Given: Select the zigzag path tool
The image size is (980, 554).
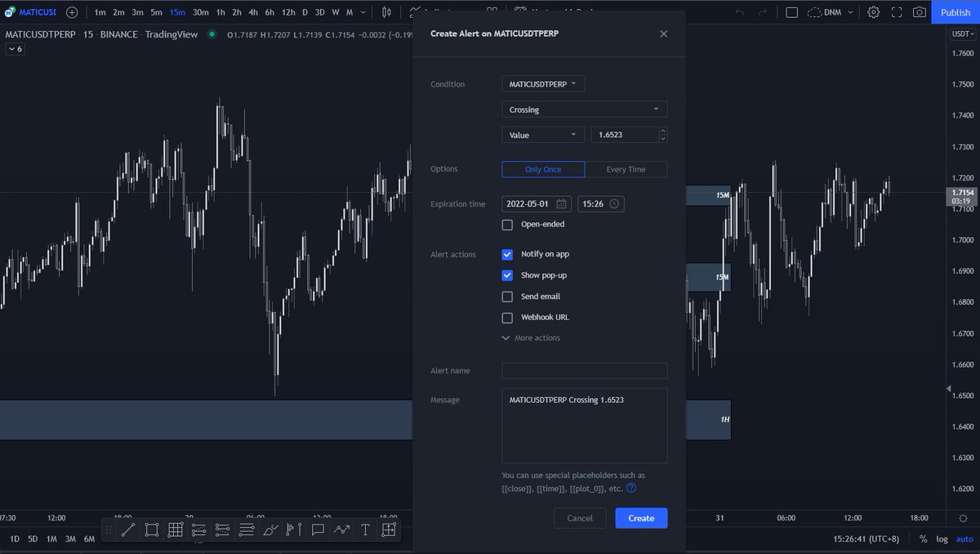Looking at the screenshot, I should [x=341, y=529].
